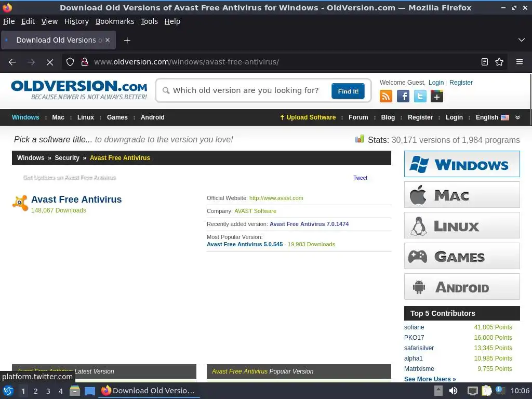This screenshot has height=399, width=532.
Task: Click Linux in the navigation bar
Action: [x=86, y=117]
